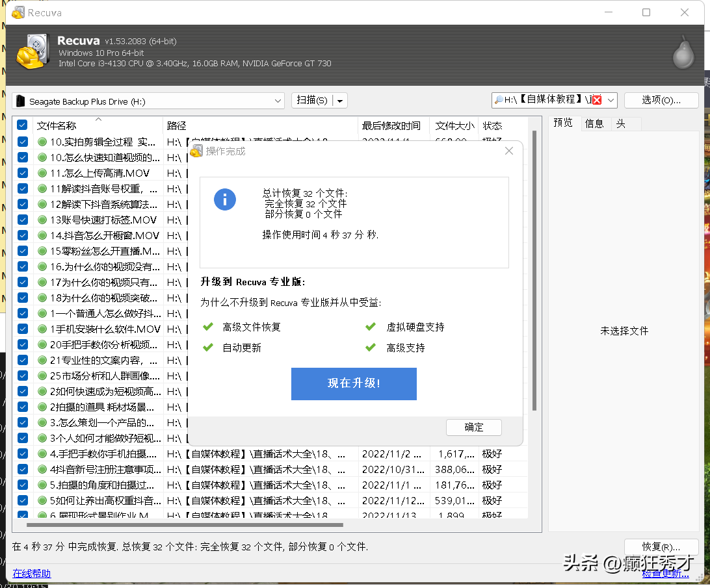Click green checkmark beside 虚拟硬盘支持

pos(371,327)
